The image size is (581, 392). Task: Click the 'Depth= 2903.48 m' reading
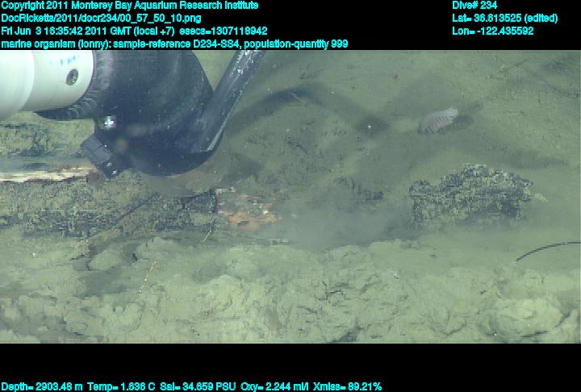click(x=42, y=387)
